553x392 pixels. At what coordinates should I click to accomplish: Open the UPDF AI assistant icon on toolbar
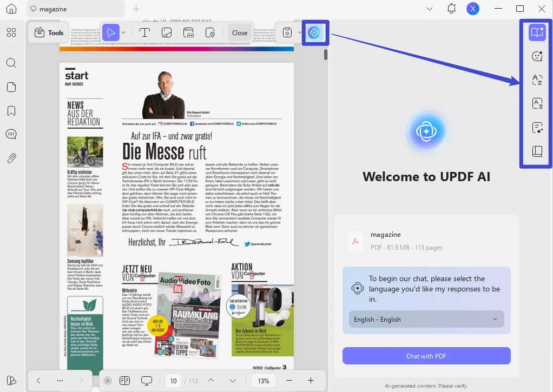click(315, 32)
